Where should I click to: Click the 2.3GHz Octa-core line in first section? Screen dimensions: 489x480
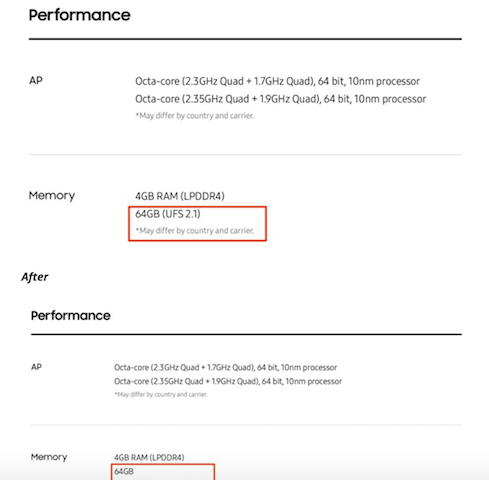click(x=277, y=81)
